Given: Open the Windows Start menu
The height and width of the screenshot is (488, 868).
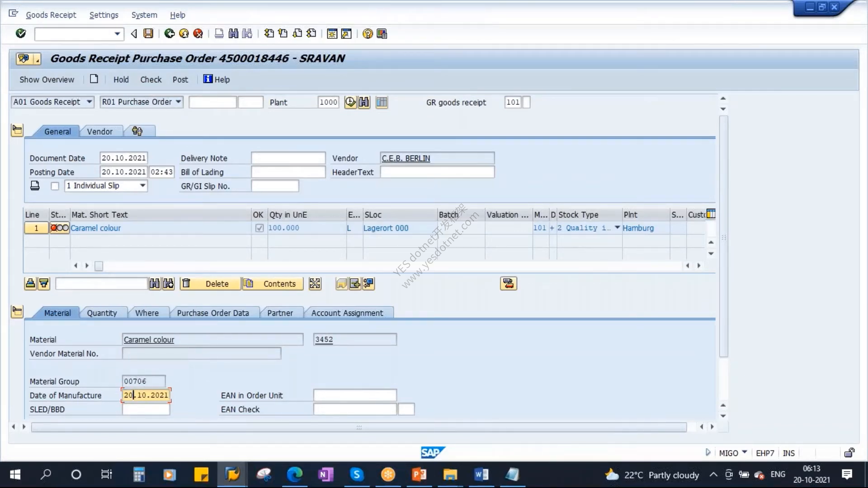Looking at the screenshot, I should click(x=15, y=474).
